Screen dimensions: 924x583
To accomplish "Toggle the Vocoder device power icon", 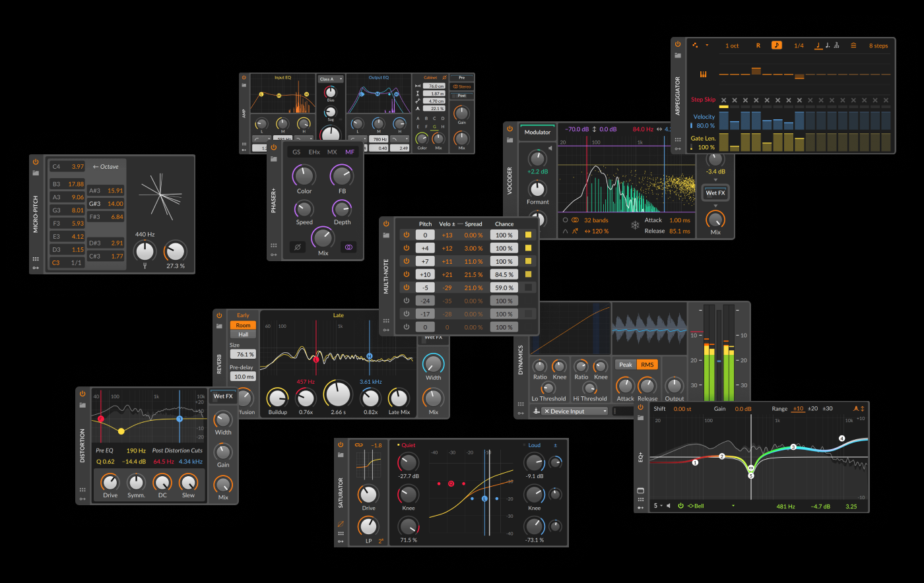I will click(510, 129).
